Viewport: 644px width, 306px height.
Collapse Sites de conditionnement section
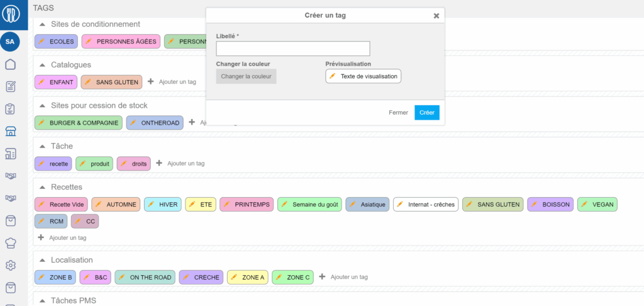pyautogui.click(x=43, y=25)
